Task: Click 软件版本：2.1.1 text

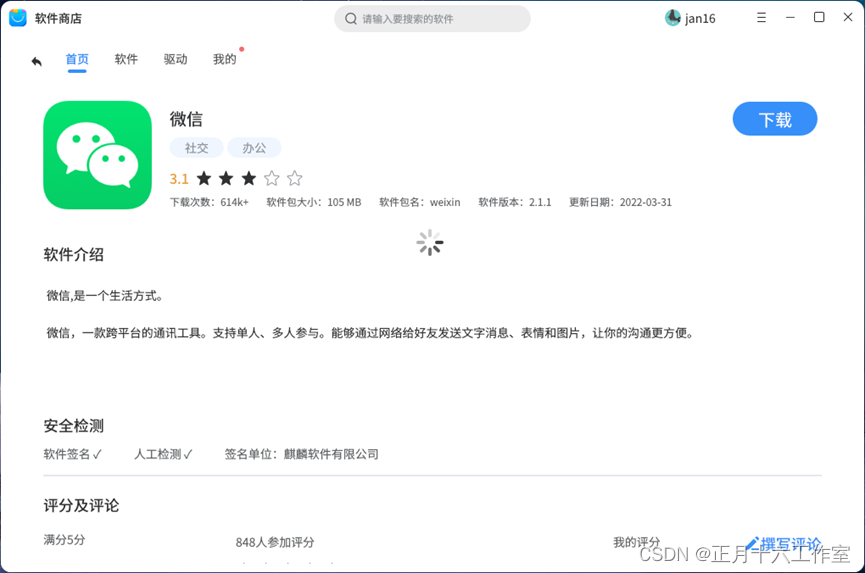Action: (x=515, y=202)
